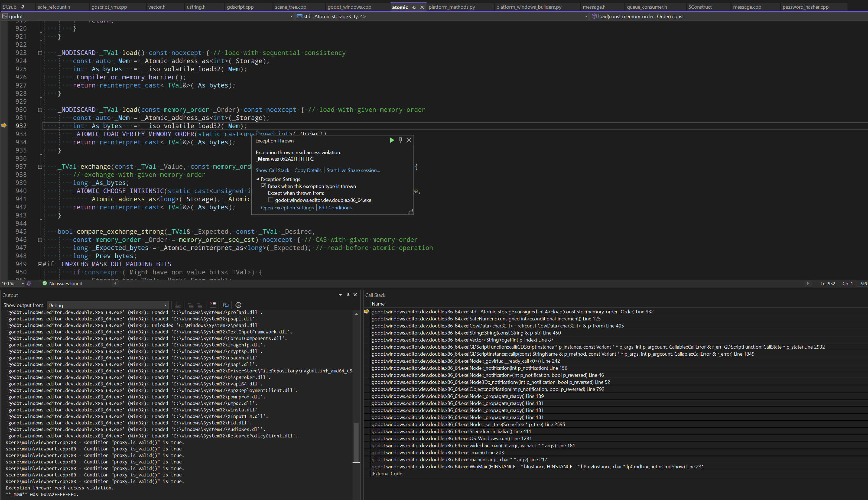
Task: Open Exception Settings via the popup link
Action: point(287,207)
